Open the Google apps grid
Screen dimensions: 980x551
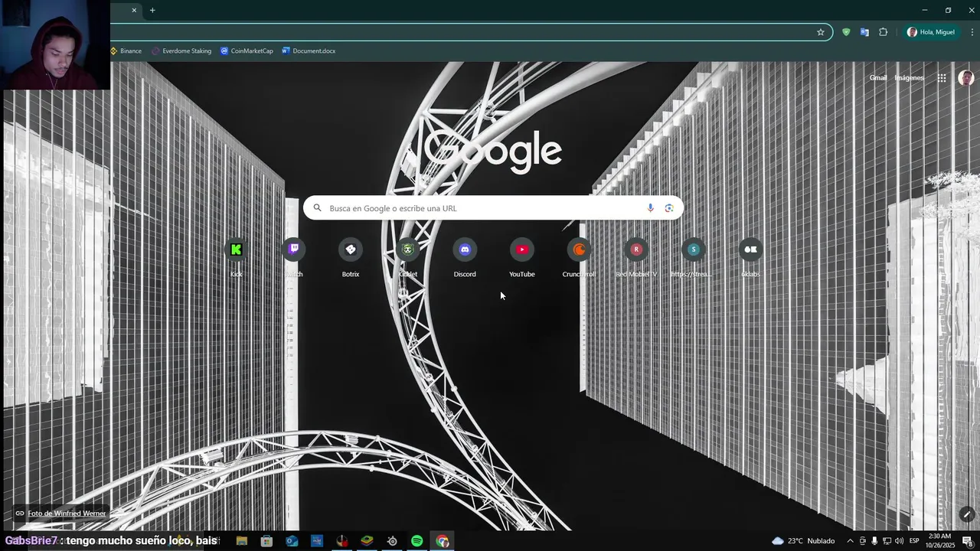(942, 78)
